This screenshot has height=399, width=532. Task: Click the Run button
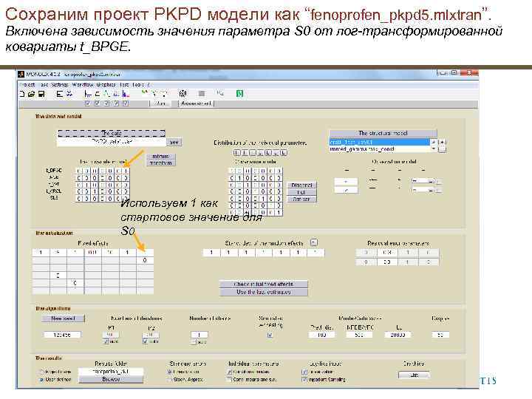160,103
